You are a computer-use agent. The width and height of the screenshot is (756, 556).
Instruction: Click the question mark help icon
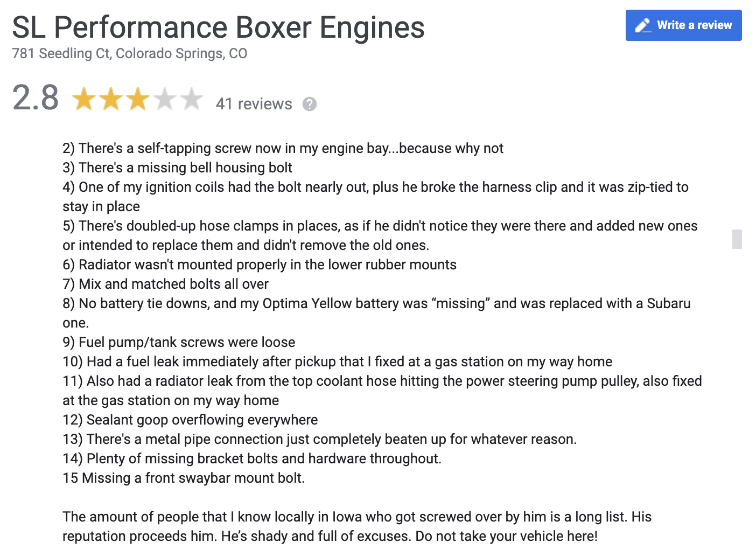[310, 104]
